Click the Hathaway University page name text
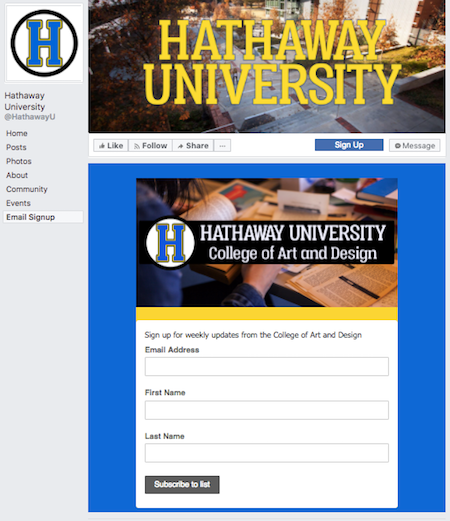The image size is (450, 521). coord(24,101)
